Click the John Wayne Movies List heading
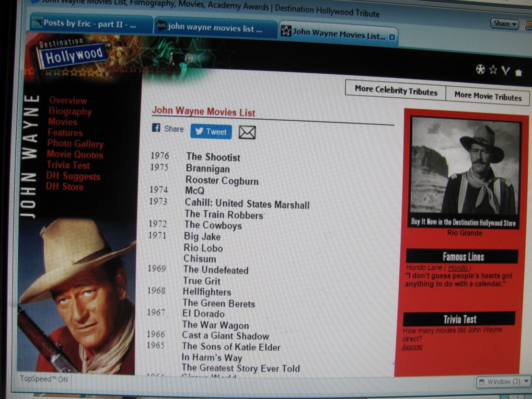The image size is (532, 399). pos(203,111)
